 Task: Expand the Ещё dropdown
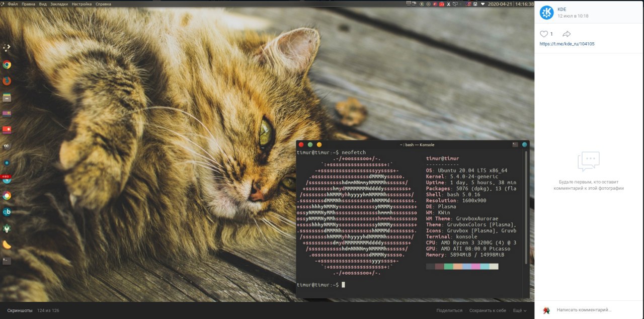[520, 310]
